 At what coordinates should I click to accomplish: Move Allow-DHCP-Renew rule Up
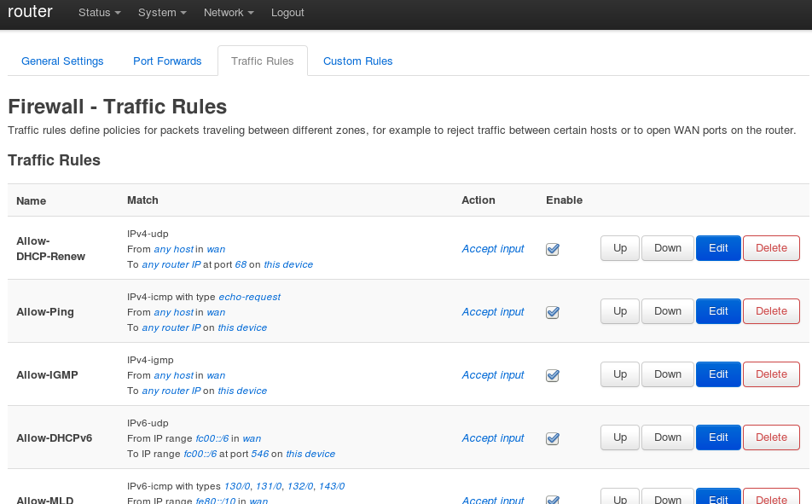click(620, 248)
